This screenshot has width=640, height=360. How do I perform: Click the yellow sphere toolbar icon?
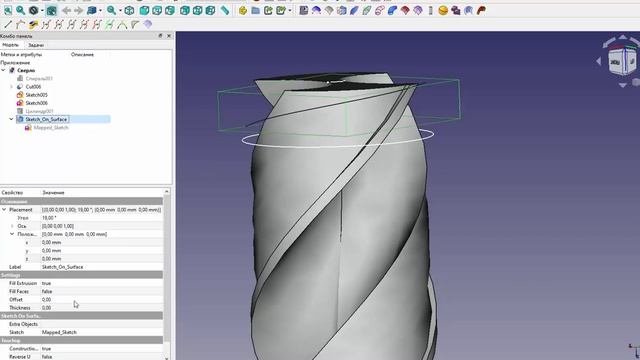pos(443,11)
